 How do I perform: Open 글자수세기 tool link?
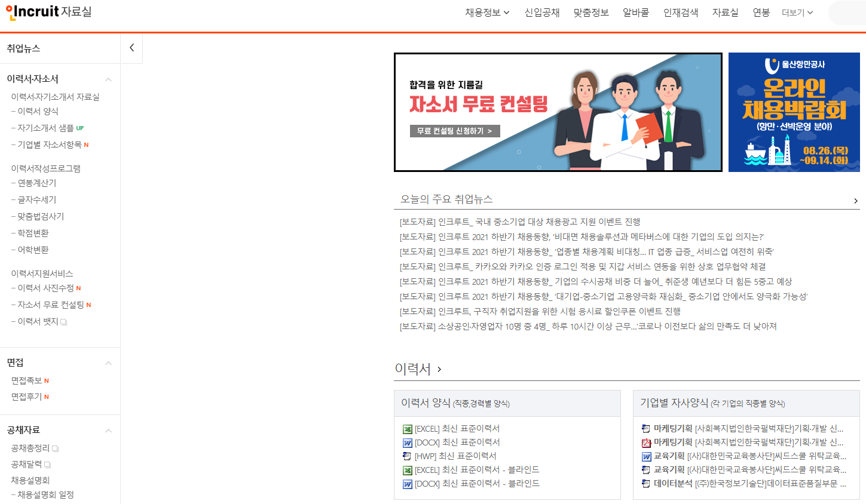(x=36, y=199)
